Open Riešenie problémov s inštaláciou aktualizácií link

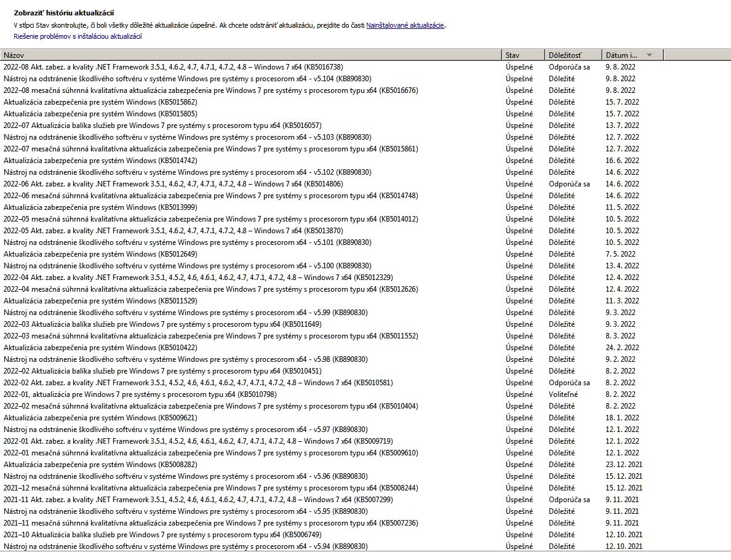click(78, 36)
